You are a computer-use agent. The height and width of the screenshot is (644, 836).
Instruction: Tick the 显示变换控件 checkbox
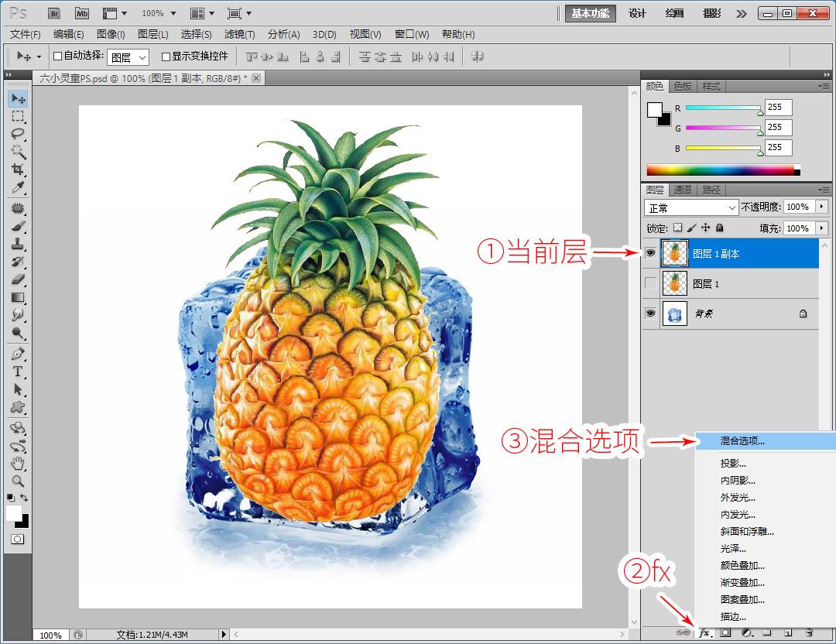click(166, 57)
